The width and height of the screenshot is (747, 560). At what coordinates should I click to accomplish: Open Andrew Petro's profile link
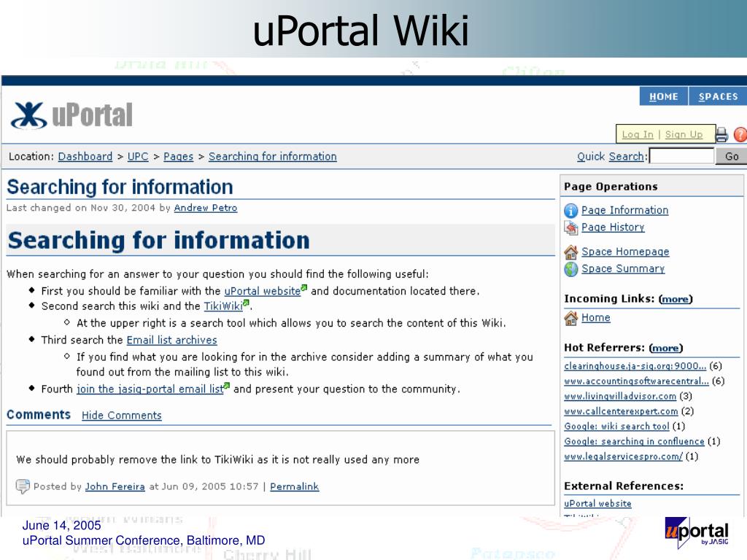(x=205, y=208)
